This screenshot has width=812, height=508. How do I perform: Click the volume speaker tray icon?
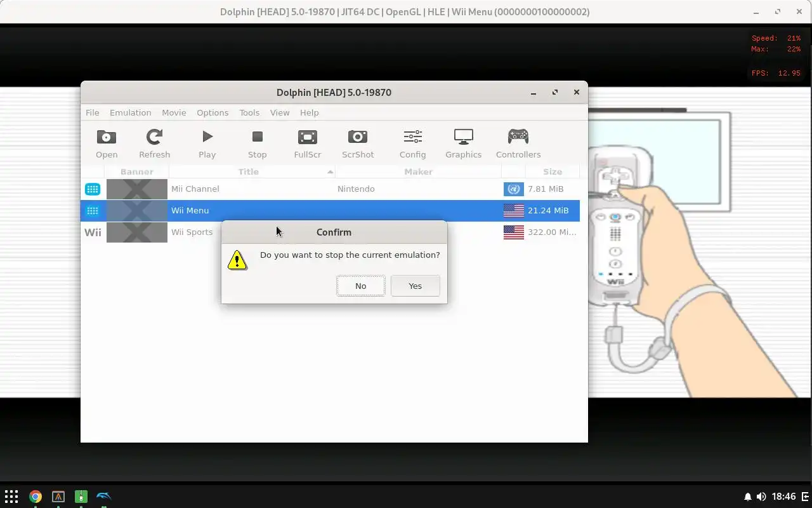[761, 497]
